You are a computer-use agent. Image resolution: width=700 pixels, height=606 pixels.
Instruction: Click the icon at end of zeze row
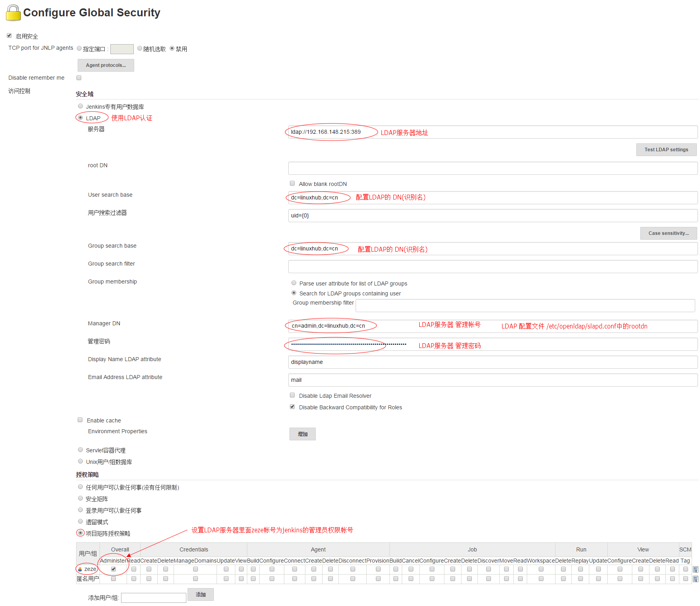coord(695,569)
